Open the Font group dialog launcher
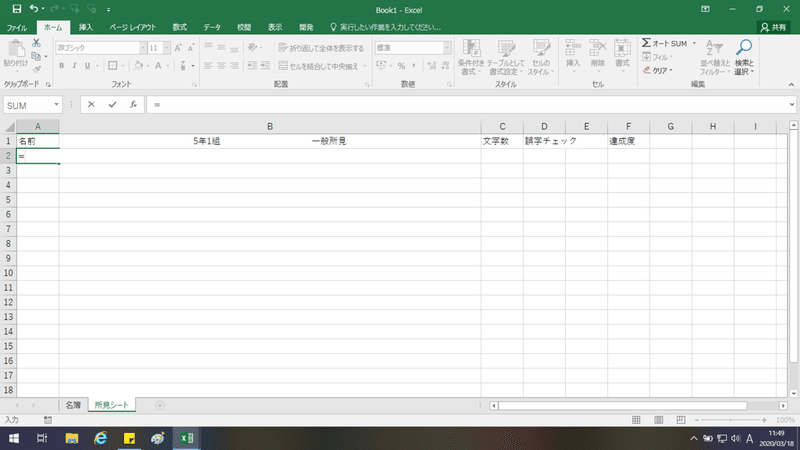Viewport: 800px width, 450px height. (194, 85)
